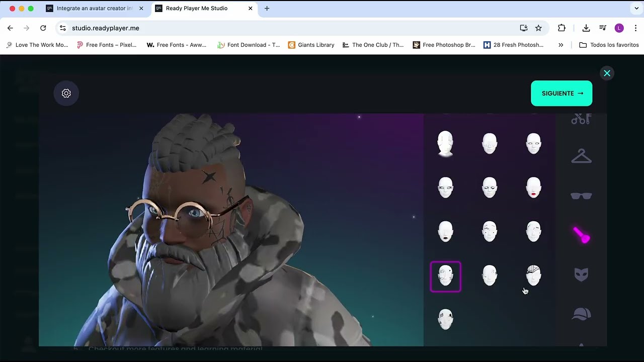The width and height of the screenshot is (644, 362).
Task: Open the headwear cap category
Action: [581, 314]
